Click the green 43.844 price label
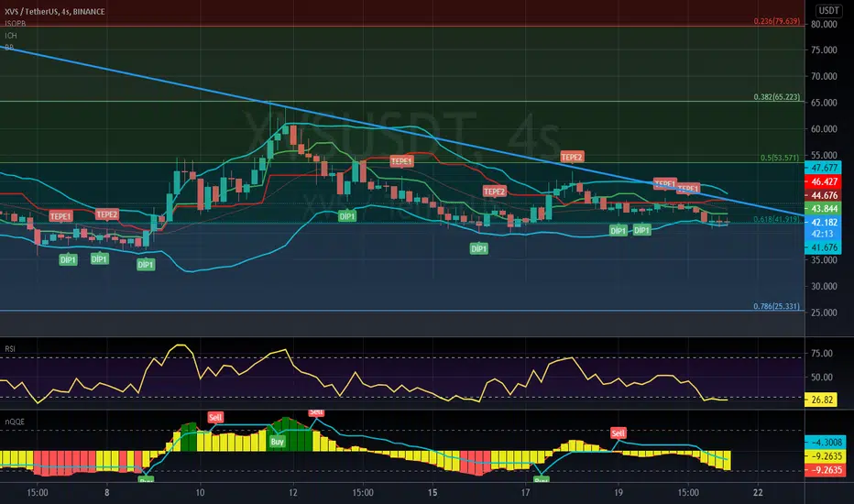 [x=823, y=209]
